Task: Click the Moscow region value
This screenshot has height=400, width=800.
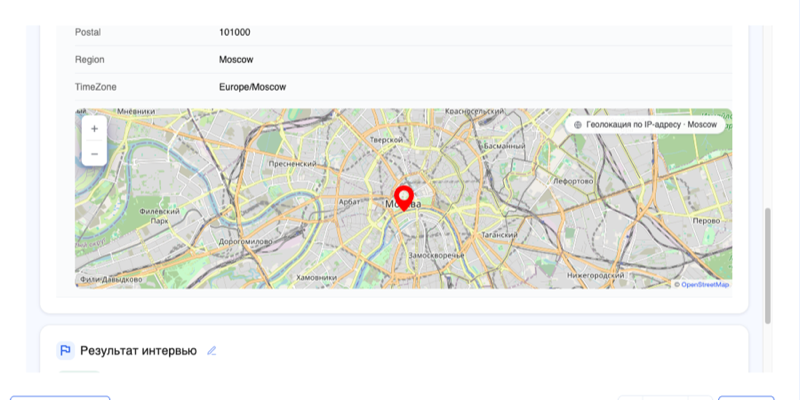Action: [x=236, y=60]
